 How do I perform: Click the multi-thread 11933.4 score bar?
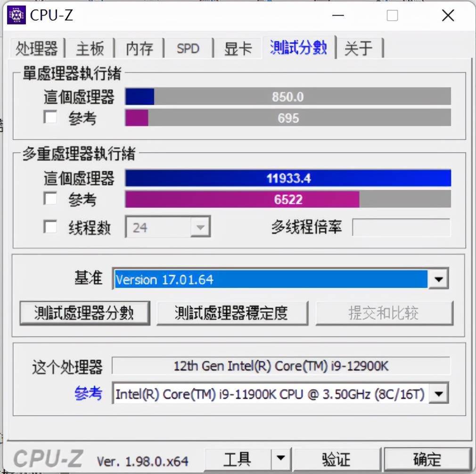tap(288, 178)
